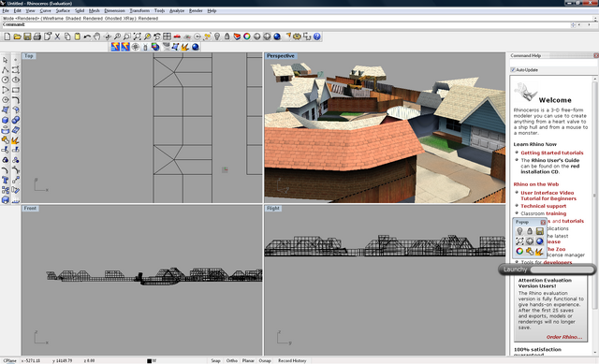Select the Ellipse tool in left toolbar

coord(16,80)
